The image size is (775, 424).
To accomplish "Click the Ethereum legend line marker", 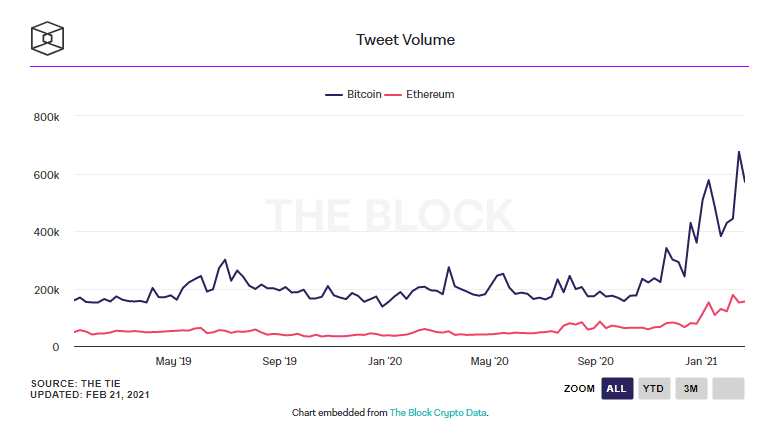I will point(393,94).
